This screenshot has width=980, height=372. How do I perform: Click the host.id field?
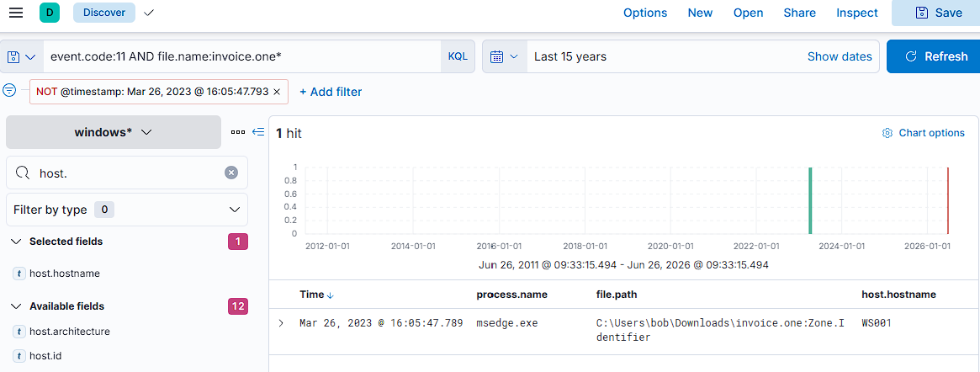(x=45, y=356)
